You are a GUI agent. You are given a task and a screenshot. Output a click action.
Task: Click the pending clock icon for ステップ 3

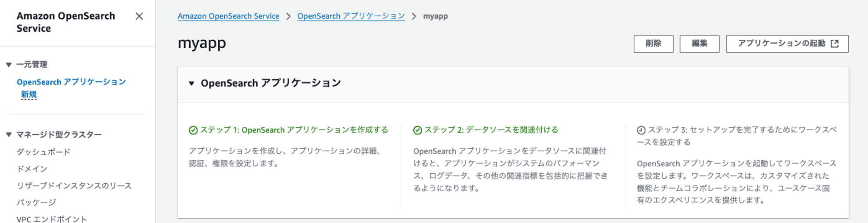[x=641, y=130]
